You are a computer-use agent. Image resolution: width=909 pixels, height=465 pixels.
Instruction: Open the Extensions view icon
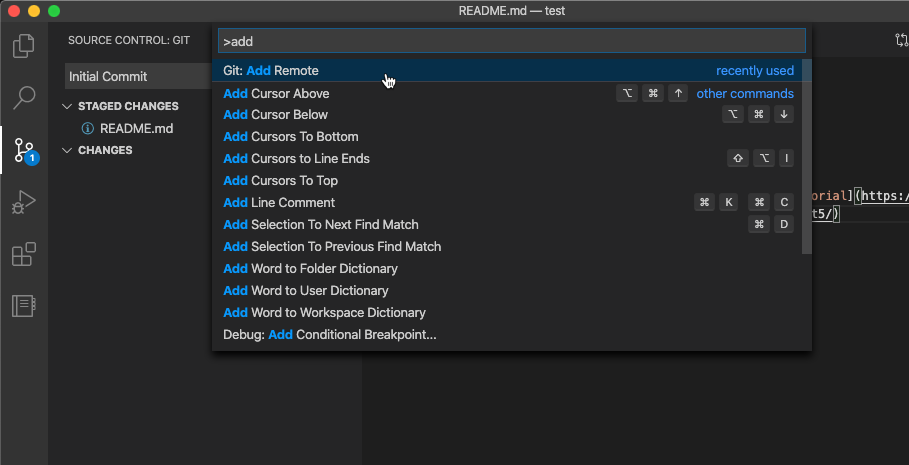pyautogui.click(x=24, y=254)
